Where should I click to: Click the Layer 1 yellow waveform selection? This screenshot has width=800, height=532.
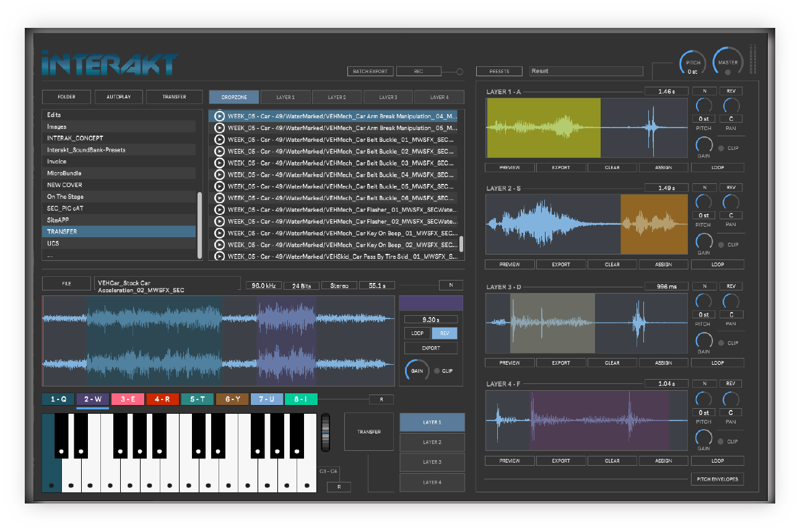coord(544,127)
